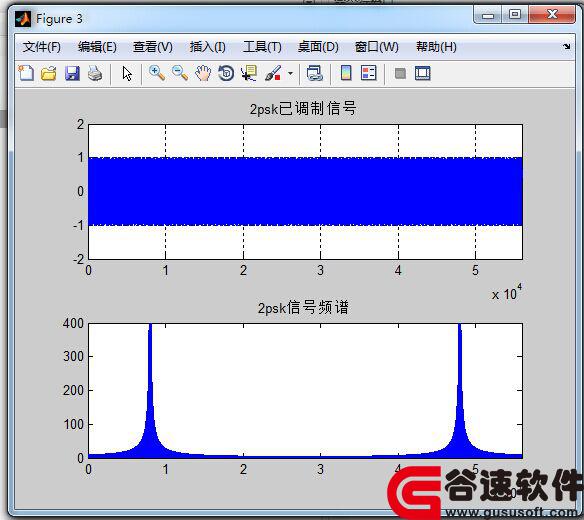Image resolution: width=584 pixels, height=520 pixels.
Task: Click x-axis label 2 on spectrum plot
Action: click(243, 469)
